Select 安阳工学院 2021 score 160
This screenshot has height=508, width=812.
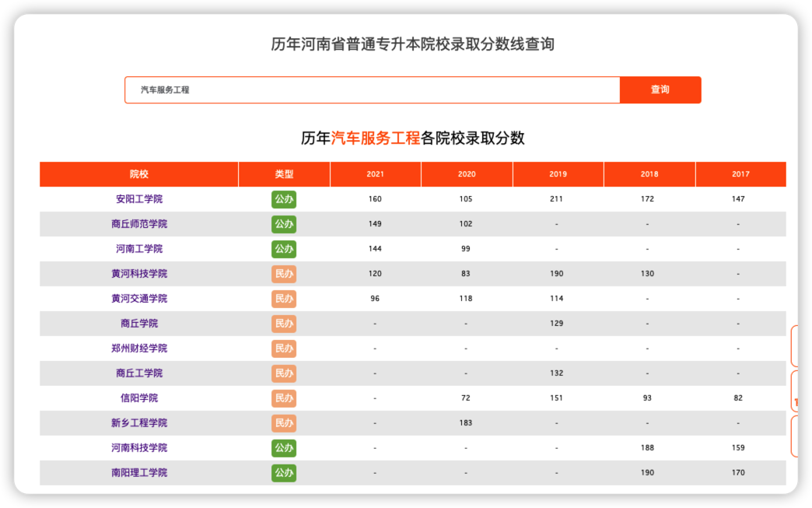pyautogui.click(x=375, y=199)
